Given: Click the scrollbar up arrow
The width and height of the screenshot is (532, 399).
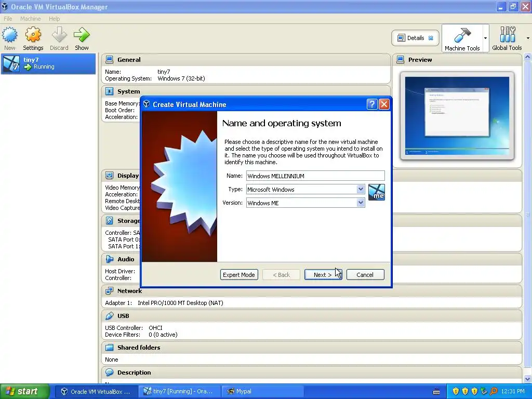Looking at the screenshot, I should 528,57.
